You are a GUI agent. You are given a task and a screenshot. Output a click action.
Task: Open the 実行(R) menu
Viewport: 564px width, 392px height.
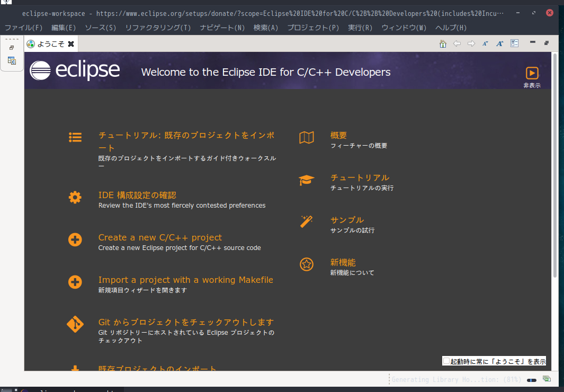coord(360,28)
